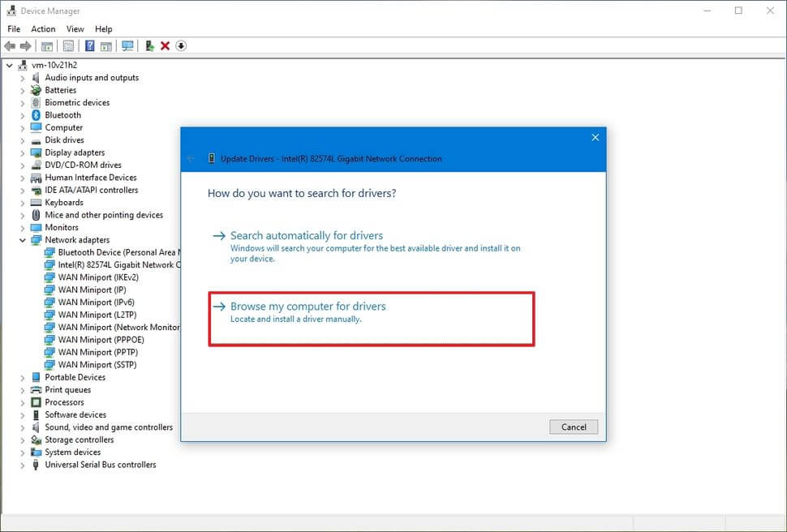Select the Audio inputs and outputs speaker icon

36,78
